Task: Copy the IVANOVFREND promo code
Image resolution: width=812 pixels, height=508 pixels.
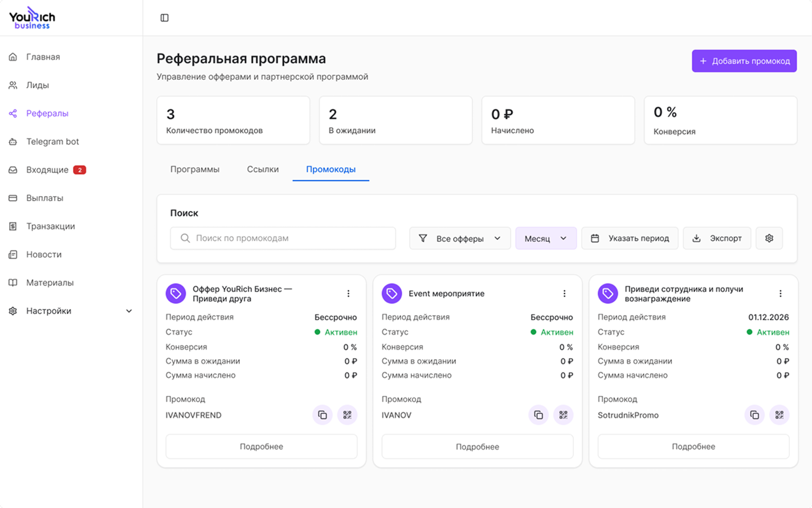Action: [322, 414]
